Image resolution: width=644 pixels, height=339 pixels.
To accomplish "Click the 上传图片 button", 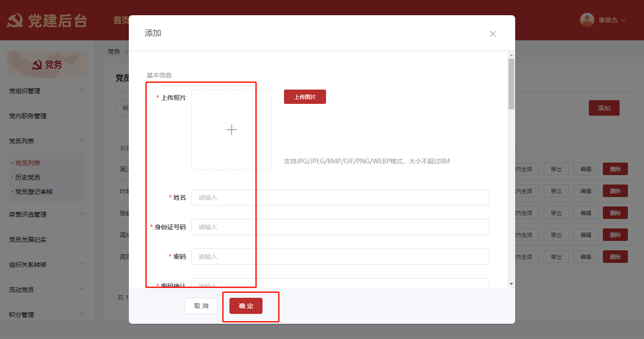I will (305, 97).
